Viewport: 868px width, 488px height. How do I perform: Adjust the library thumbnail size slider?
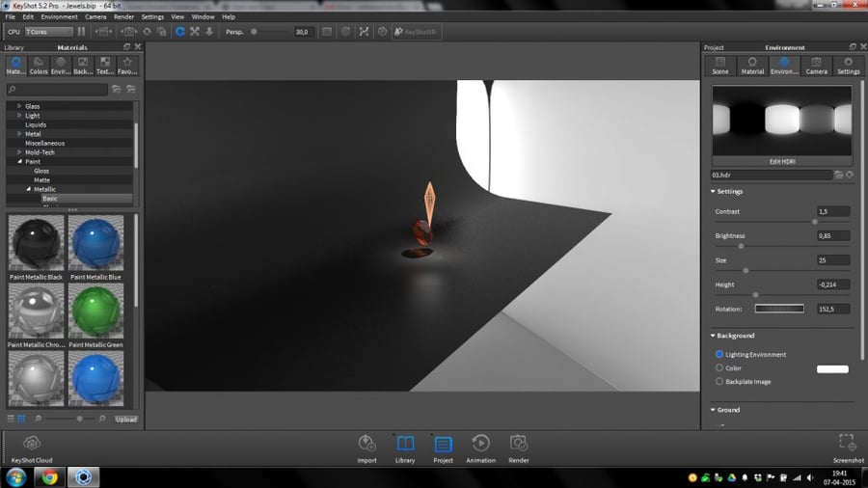point(80,419)
